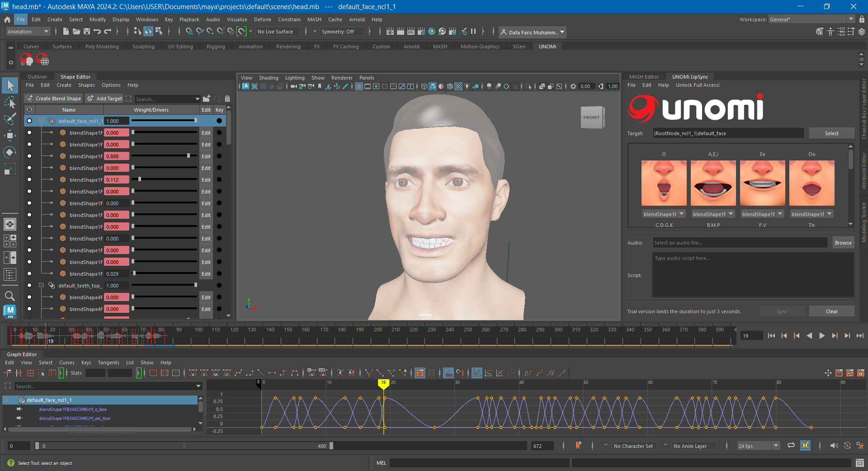The width and height of the screenshot is (868, 471).
Task: Open blend shape dropdown under O viseme
Action: (681, 214)
